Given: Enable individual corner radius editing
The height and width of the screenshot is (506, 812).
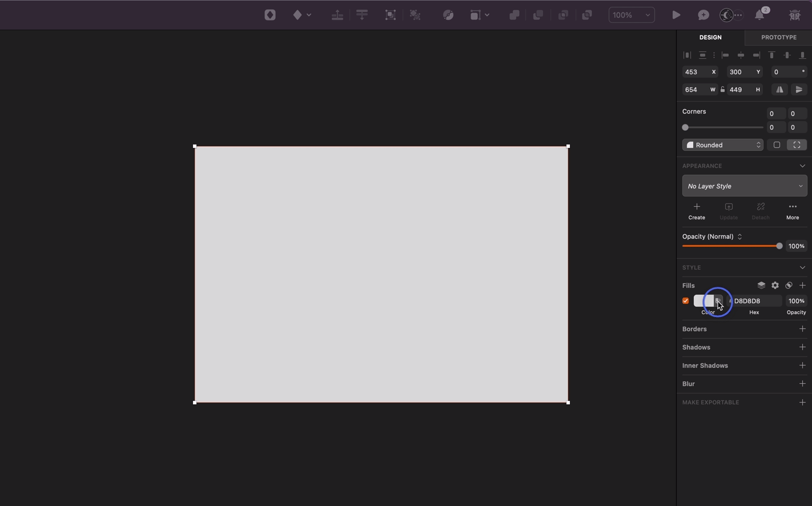Looking at the screenshot, I should pyautogui.click(x=797, y=144).
